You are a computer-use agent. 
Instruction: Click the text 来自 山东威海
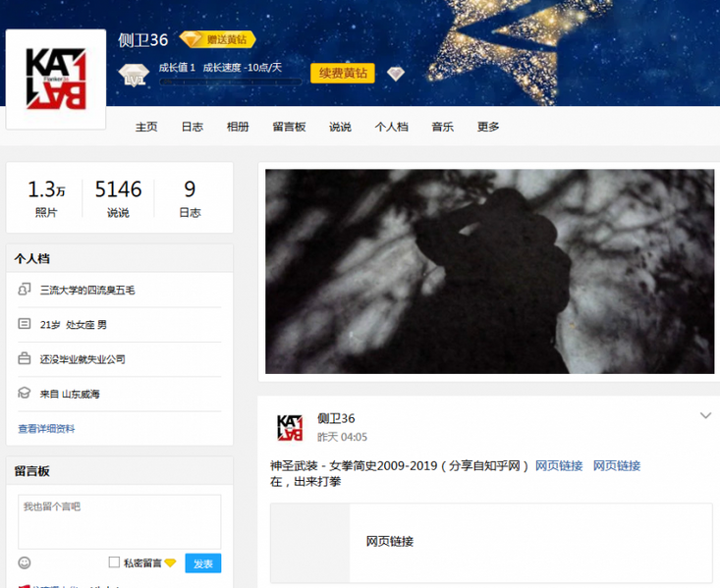(70, 394)
